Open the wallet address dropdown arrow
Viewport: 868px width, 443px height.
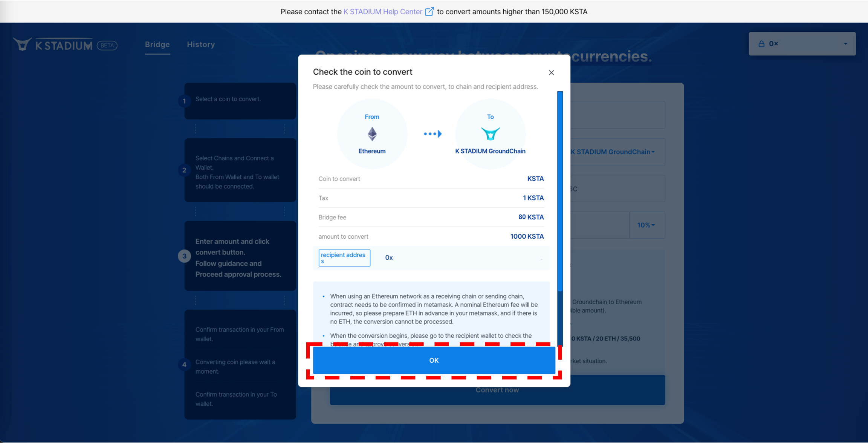click(845, 44)
